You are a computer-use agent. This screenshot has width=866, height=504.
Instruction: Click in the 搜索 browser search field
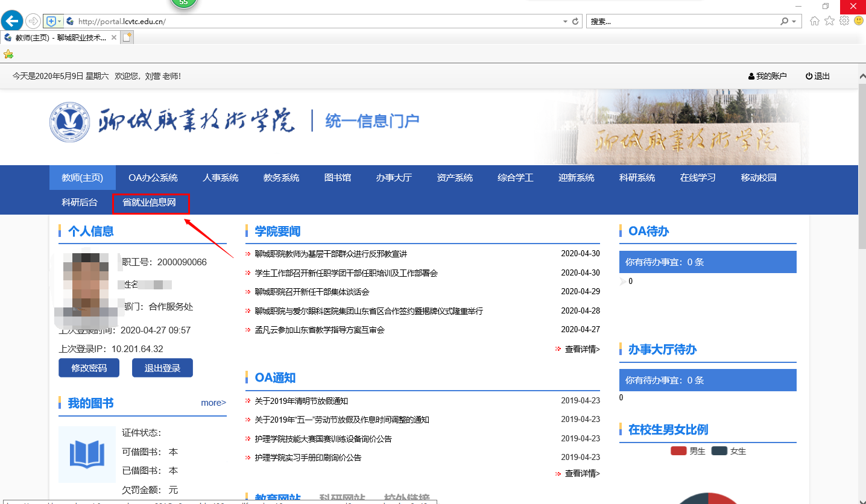(681, 21)
